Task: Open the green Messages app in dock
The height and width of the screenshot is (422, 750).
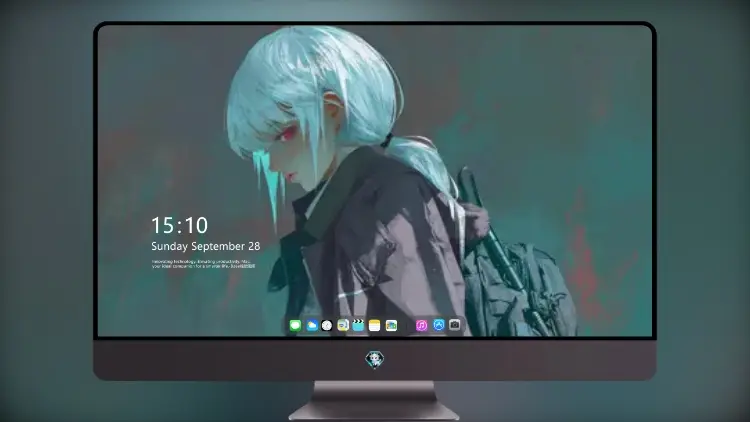Action: (295, 326)
